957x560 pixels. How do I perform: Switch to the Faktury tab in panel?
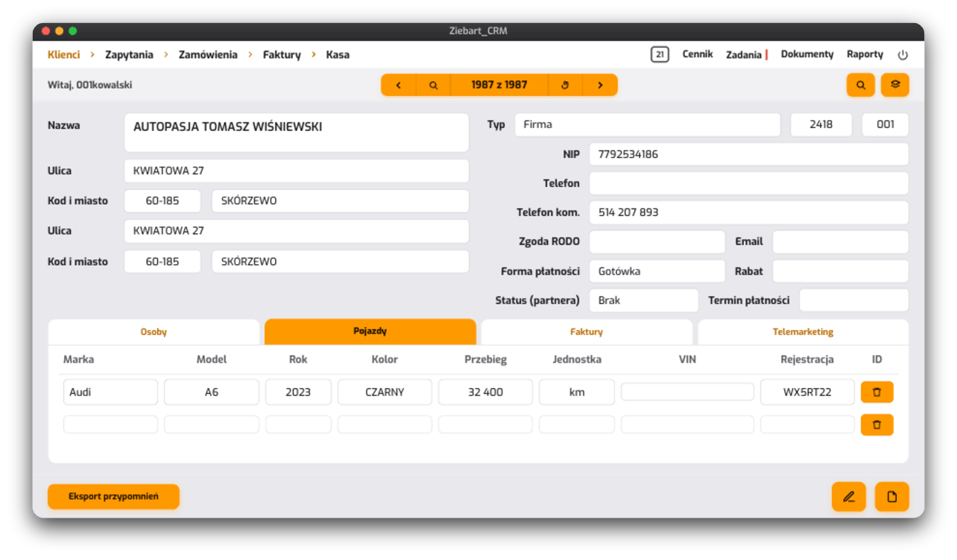click(x=587, y=332)
